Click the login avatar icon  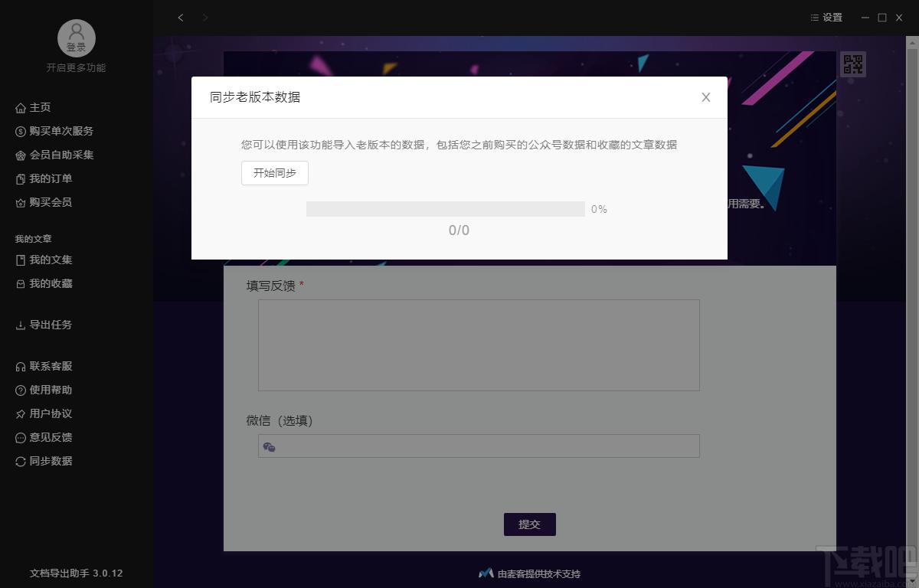click(x=77, y=38)
